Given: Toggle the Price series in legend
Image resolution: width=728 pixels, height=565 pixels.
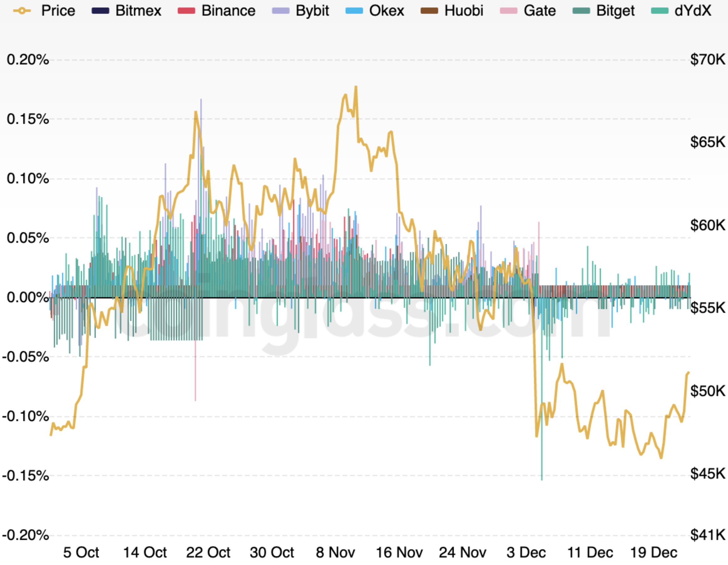Looking at the screenshot, I should pyautogui.click(x=44, y=11).
